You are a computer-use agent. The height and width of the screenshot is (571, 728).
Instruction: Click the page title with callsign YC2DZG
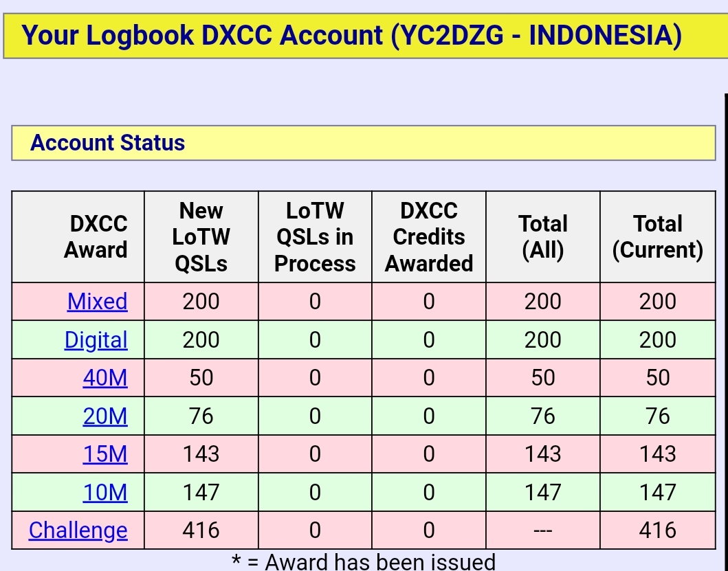[x=351, y=35]
